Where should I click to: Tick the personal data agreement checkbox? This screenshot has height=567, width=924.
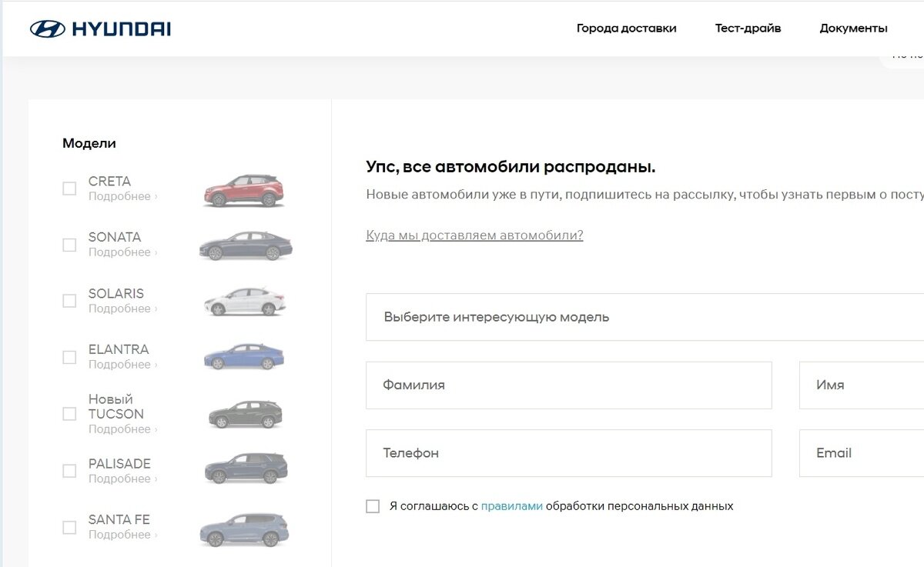pyautogui.click(x=373, y=506)
